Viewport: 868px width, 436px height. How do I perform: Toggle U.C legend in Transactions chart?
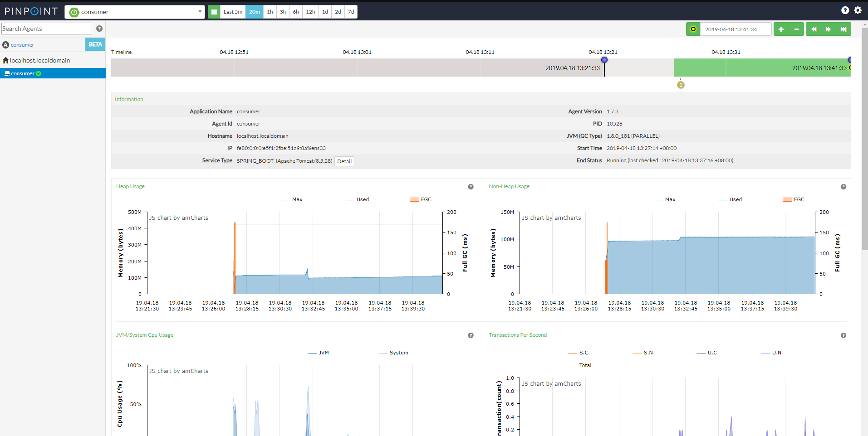[x=707, y=353]
